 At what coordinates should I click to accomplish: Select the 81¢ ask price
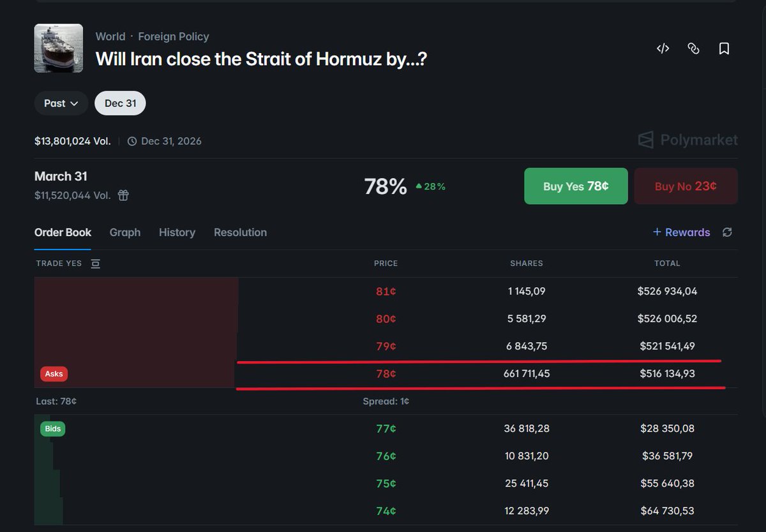click(x=386, y=292)
